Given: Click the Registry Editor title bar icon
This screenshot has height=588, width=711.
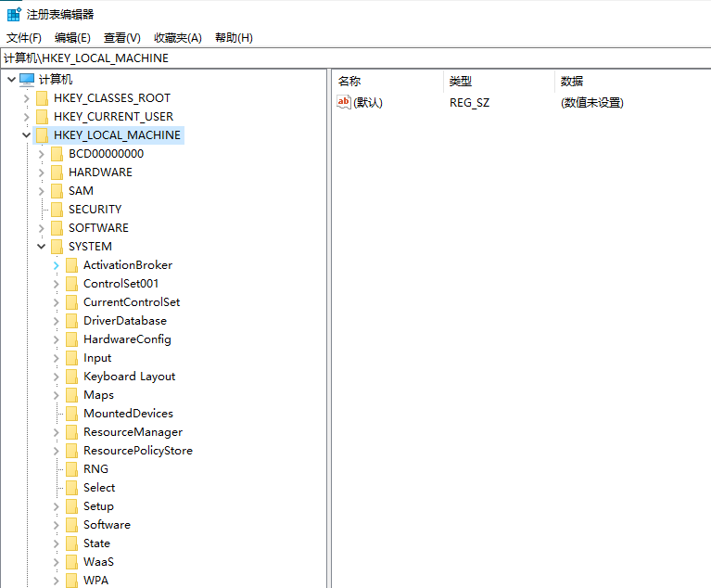Looking at the screenshot, I should 14,14.
